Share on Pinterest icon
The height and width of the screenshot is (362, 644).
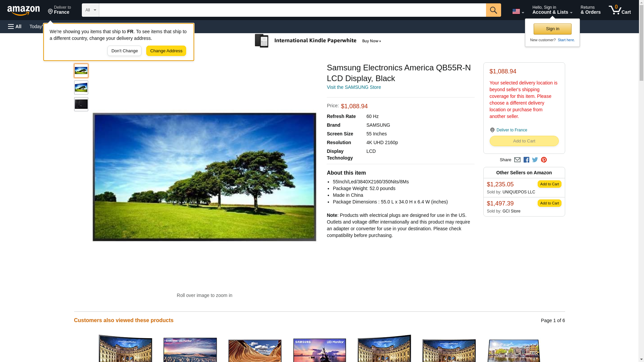coord(544,160)
